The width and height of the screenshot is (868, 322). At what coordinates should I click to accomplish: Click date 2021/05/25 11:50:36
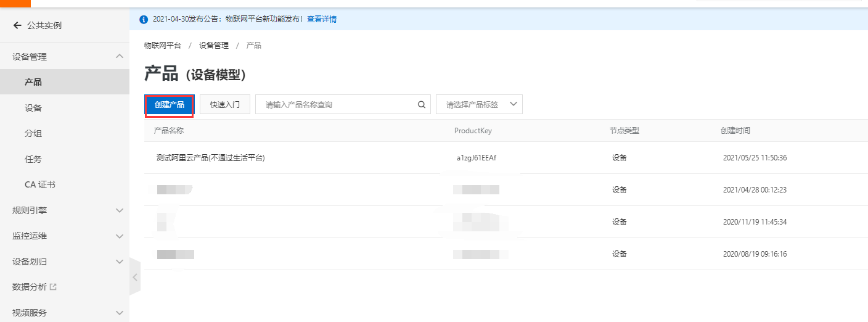[x=755, y=158]
